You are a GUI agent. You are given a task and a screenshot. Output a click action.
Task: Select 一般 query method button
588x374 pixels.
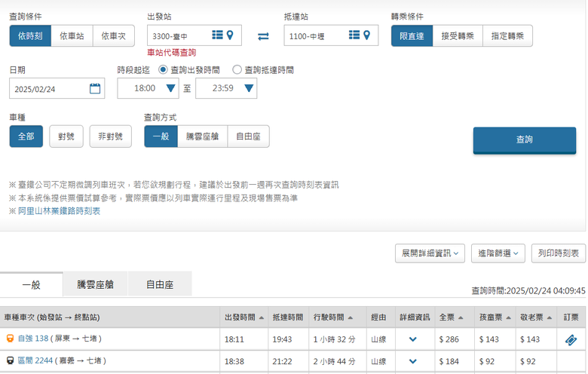(x=161, y=136)
